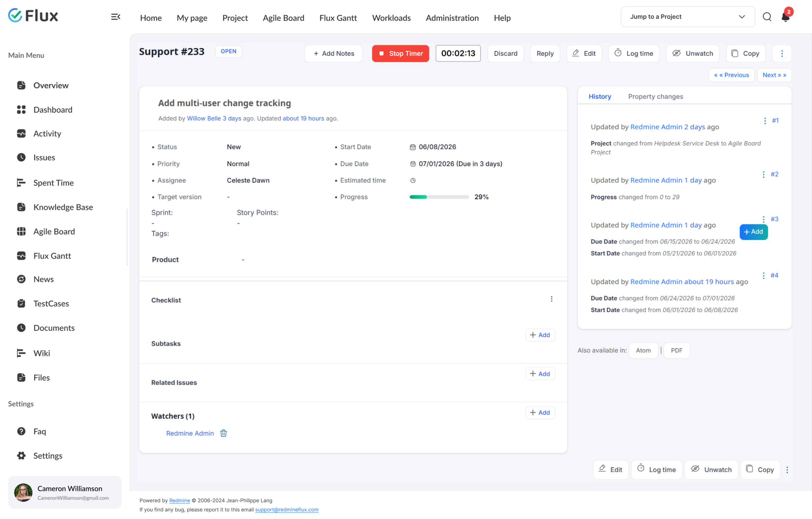
Task: Open the top toolbar more-options kebab menu
Action: pos(782,53)
